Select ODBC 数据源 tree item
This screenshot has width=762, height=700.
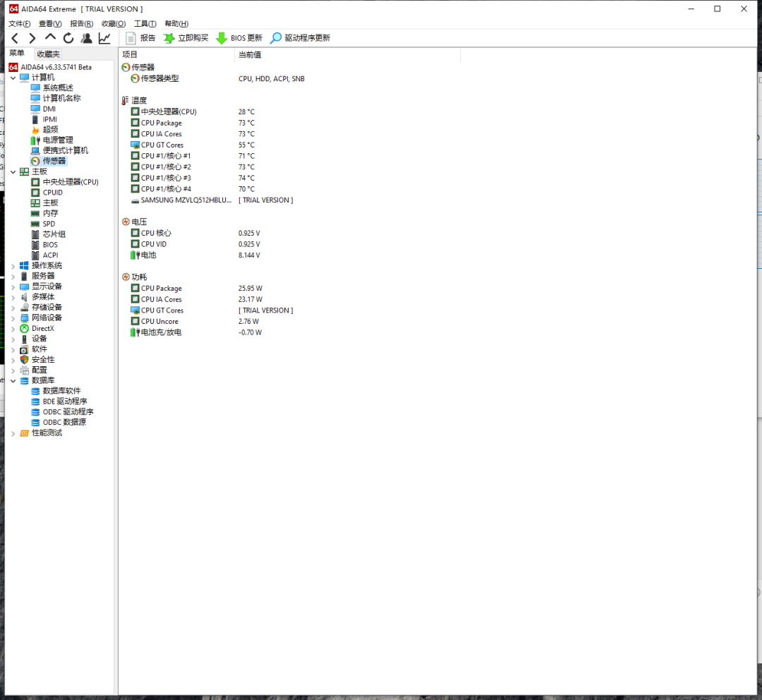click(64, 423)
